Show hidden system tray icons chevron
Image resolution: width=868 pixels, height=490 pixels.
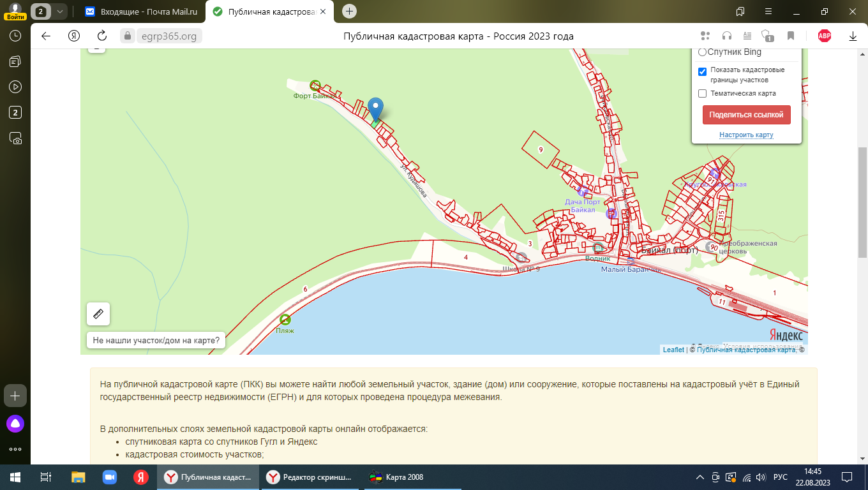pos(700,477)
